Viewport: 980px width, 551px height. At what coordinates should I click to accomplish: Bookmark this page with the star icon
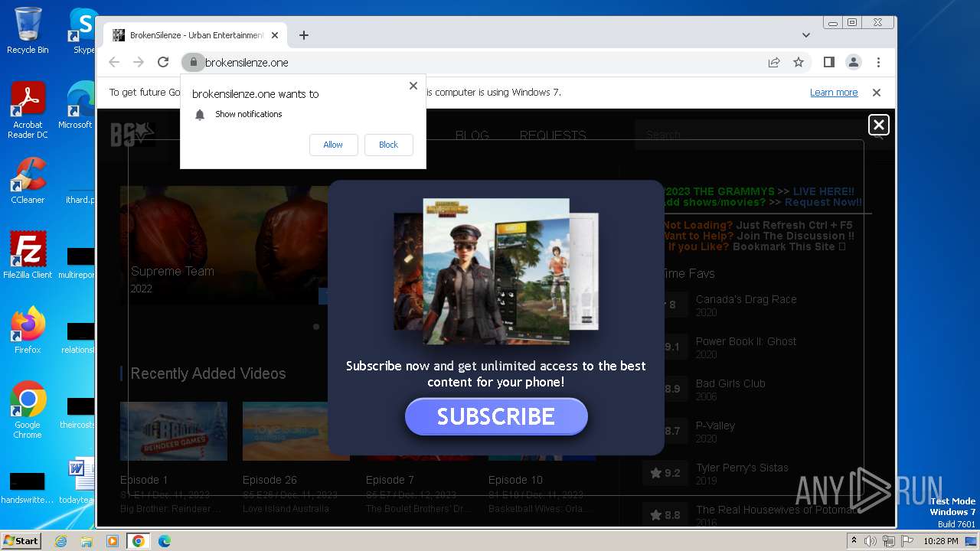pos(799,62)
